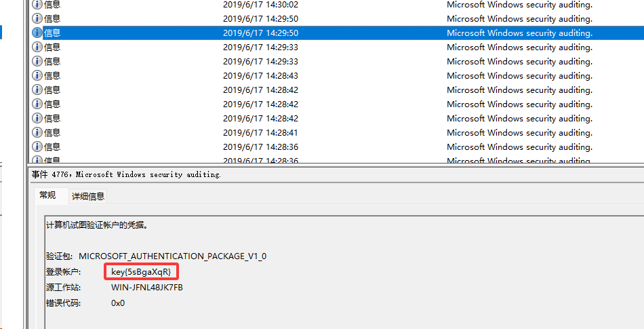
Task: Click the source workstation value WIN-JFNL48JK7FB
Action: coord(147,288)
